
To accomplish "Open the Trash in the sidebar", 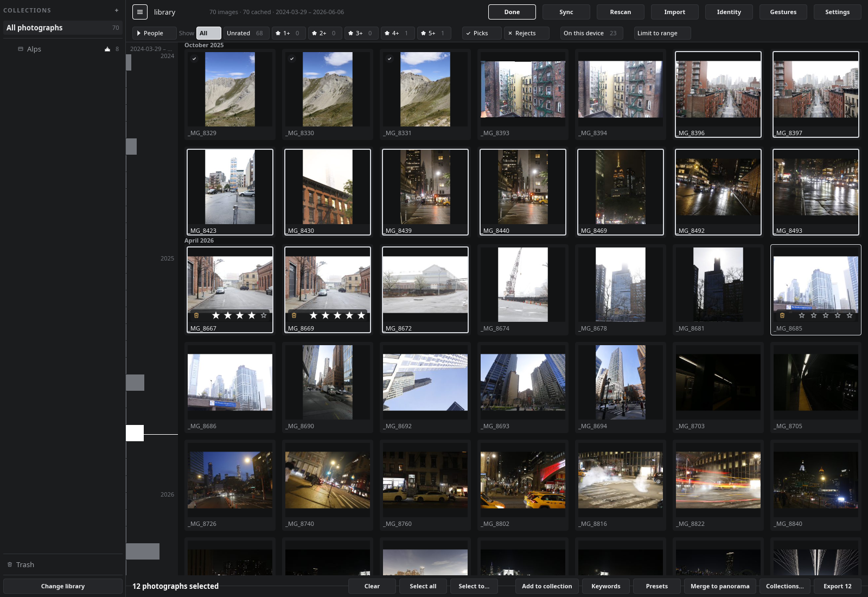I will pos(63,564).
